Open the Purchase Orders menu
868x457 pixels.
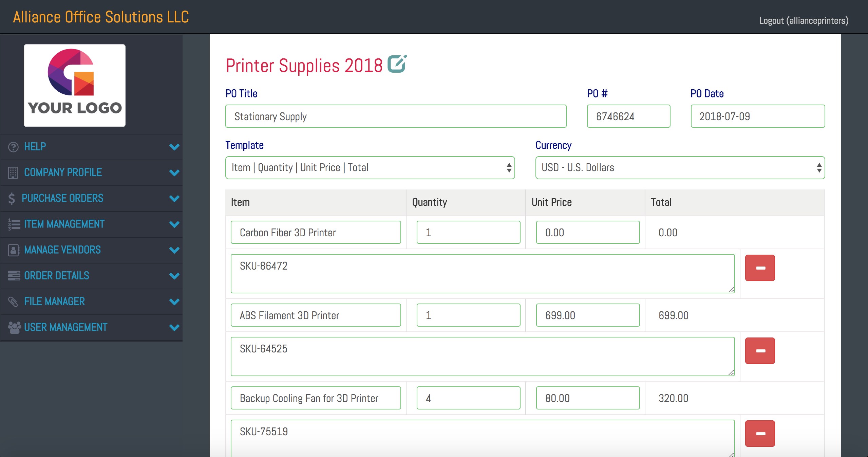[62, 198]
